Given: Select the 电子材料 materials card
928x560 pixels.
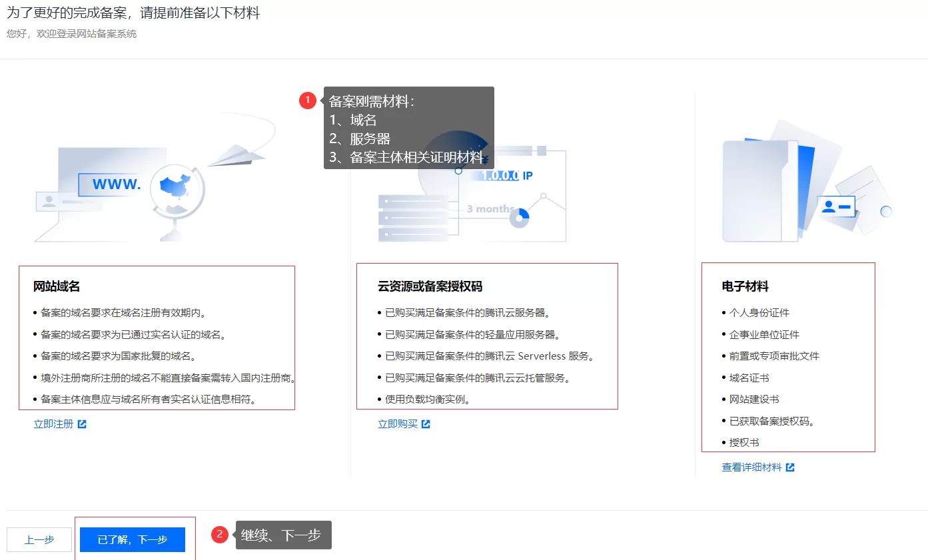Looking at the screenshot, I should coord(788,357).
